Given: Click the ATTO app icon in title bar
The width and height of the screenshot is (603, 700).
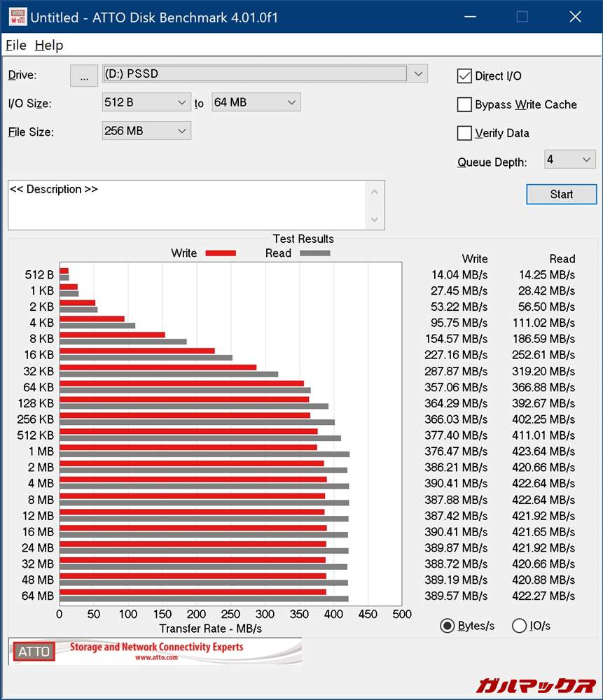Looking at the screenshot, I should pos(17,17).
